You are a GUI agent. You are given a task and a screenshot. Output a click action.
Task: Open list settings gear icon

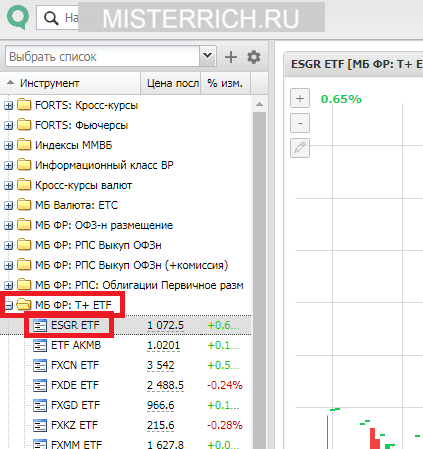pyautogui.click(x=254, y=57)
